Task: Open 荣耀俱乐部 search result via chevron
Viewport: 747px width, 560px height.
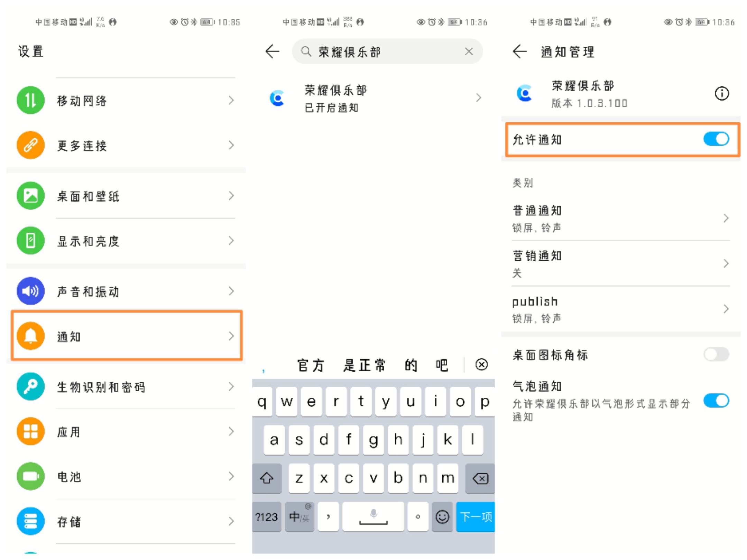Action: click(479, 98)
